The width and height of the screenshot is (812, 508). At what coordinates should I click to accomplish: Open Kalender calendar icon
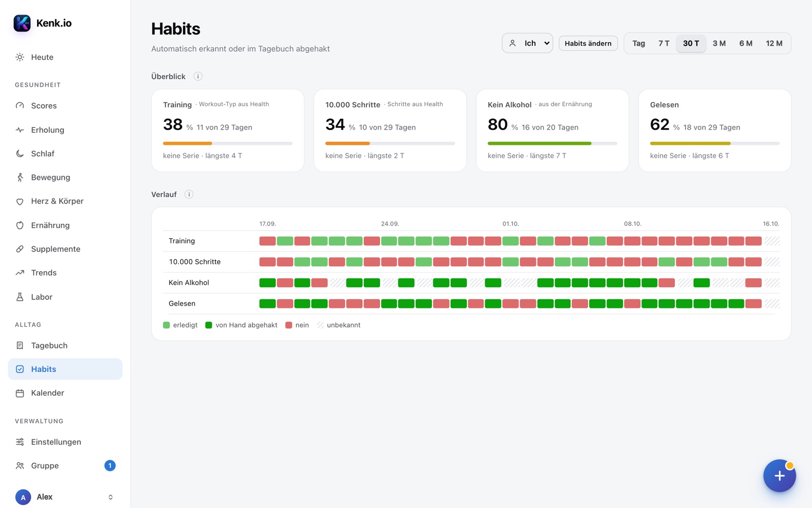[20, 393]
